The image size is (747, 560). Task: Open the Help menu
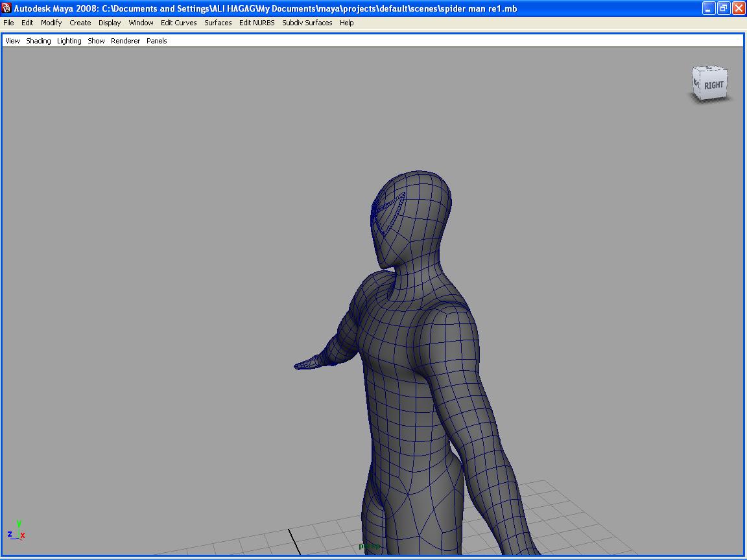tap(346, 23)
